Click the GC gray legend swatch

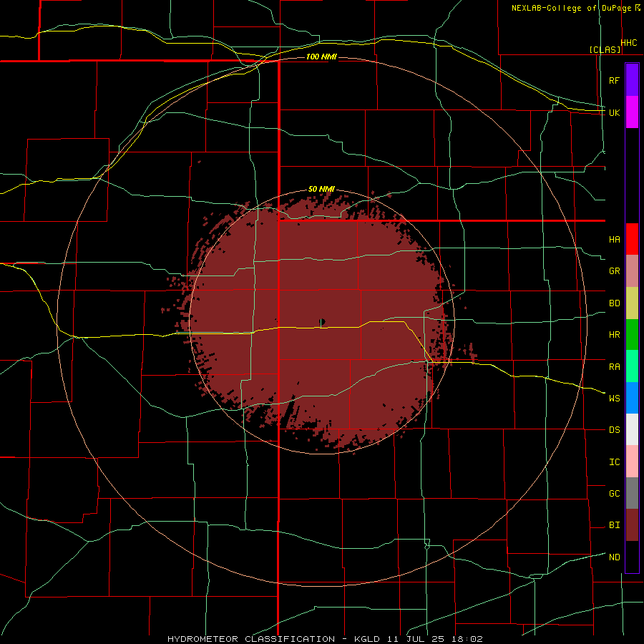pyautogui.click(x=632, y=493)
